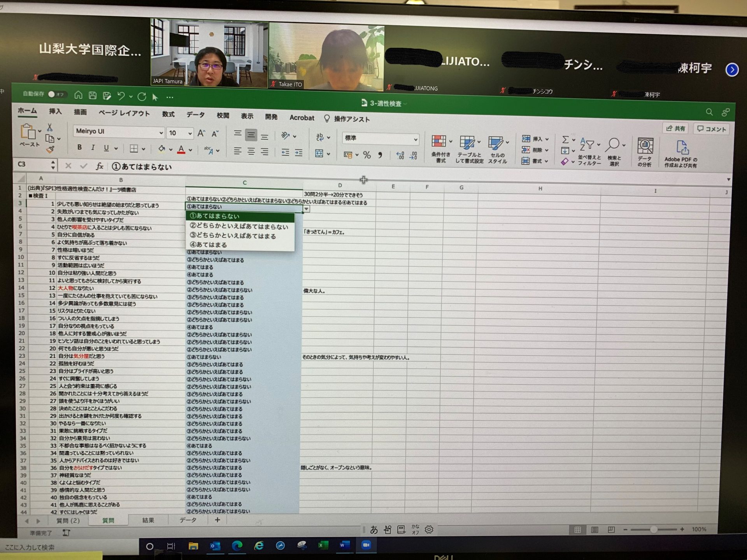This screenshot has width=747, height=560.
Task: Click the Find and Select magnifier
Action: (613, 145)
